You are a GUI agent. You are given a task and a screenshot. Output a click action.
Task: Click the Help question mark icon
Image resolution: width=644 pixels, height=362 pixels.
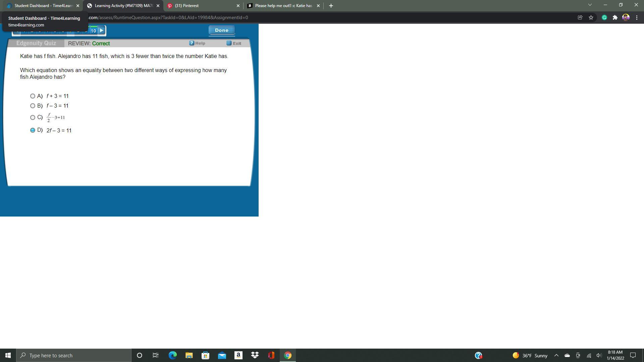192,43
